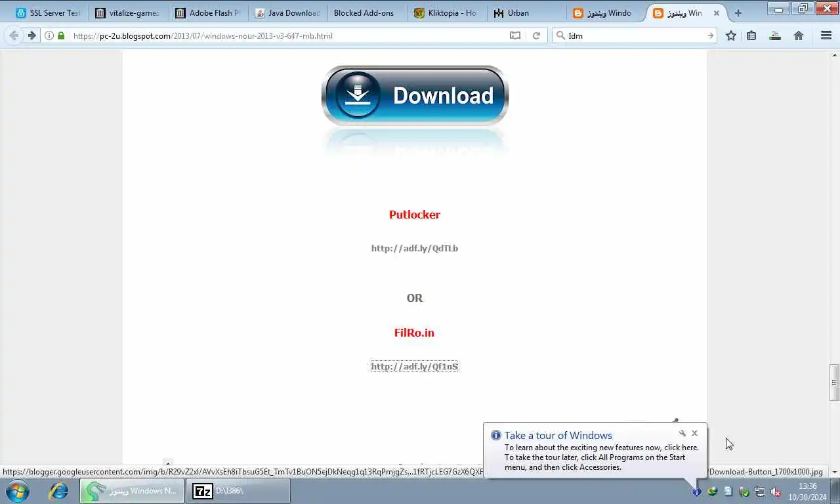Open the 7-Zip D:\I386\ taskbar window
840x504 pixels.
[238, 491]
